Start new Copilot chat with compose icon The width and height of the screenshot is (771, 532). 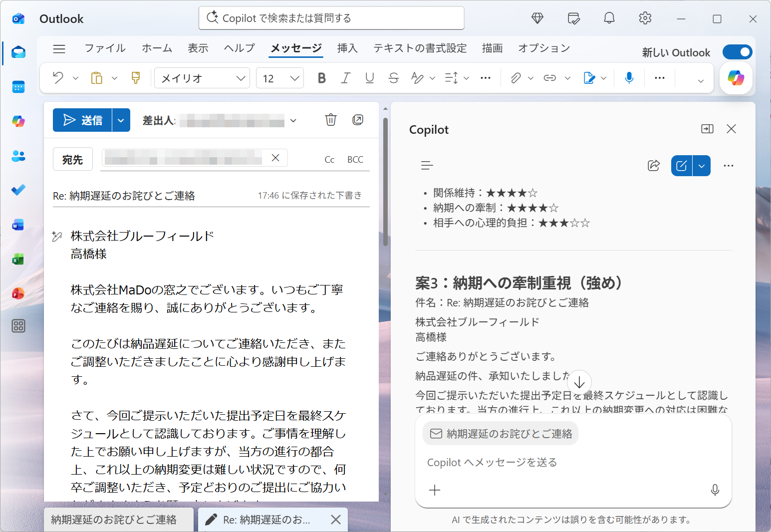[682, 166]
